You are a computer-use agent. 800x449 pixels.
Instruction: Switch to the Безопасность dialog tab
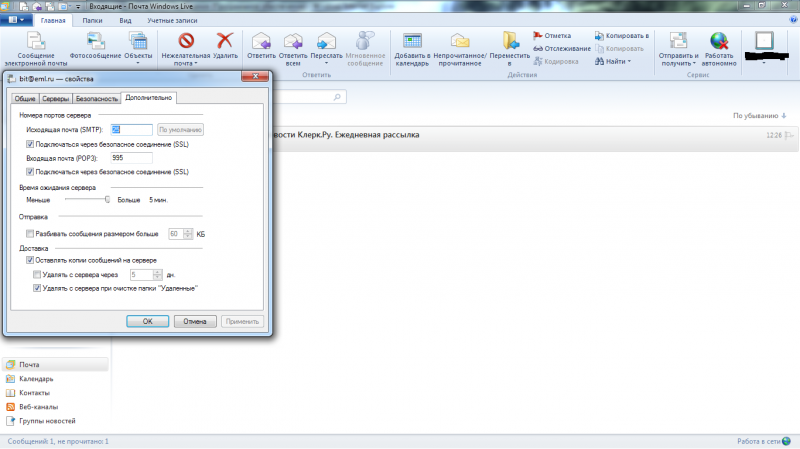[96, 98]
